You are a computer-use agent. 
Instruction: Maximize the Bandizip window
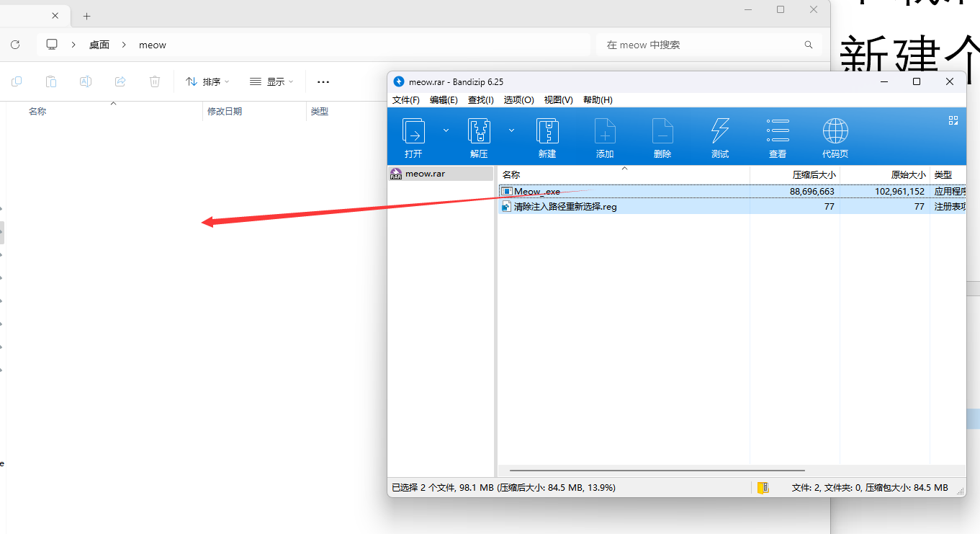917,81
